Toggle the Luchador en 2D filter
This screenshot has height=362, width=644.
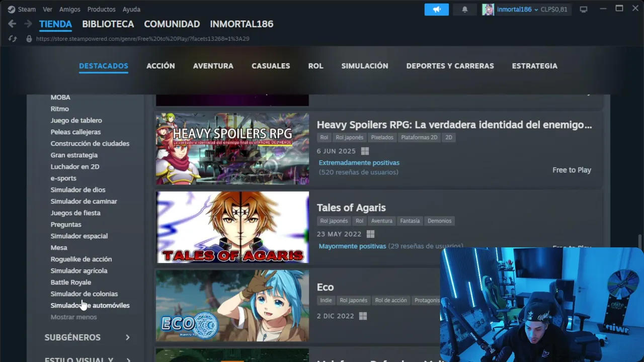click(75, 167)
